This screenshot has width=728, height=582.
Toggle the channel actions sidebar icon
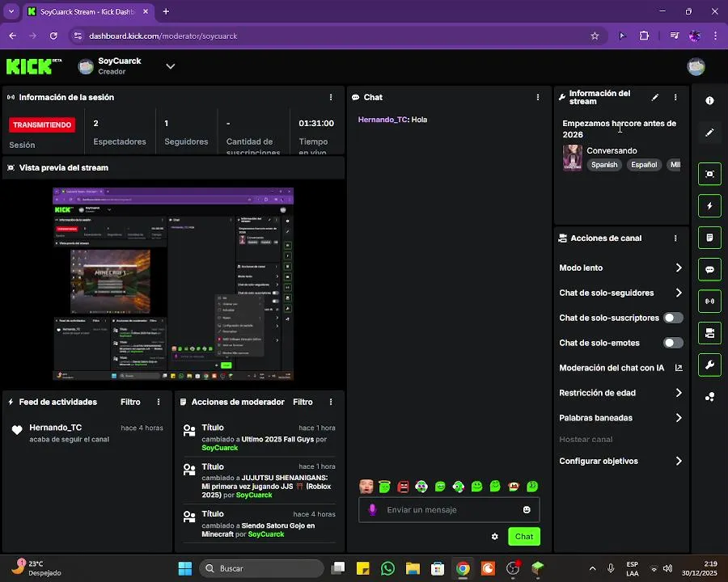(x=709, y=333)
